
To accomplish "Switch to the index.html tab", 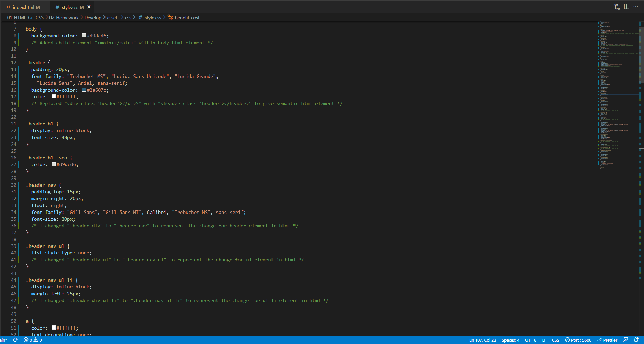I will click(22, 7).
